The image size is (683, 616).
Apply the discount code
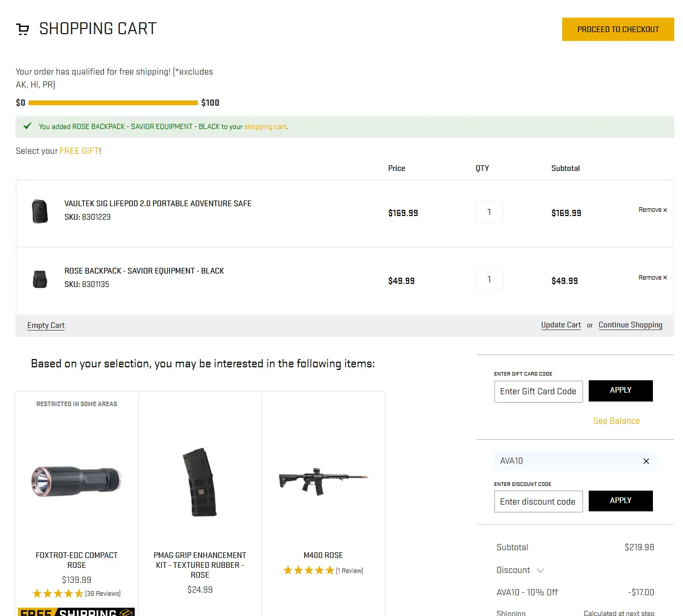pyautogui.click(x=620, y=500)
